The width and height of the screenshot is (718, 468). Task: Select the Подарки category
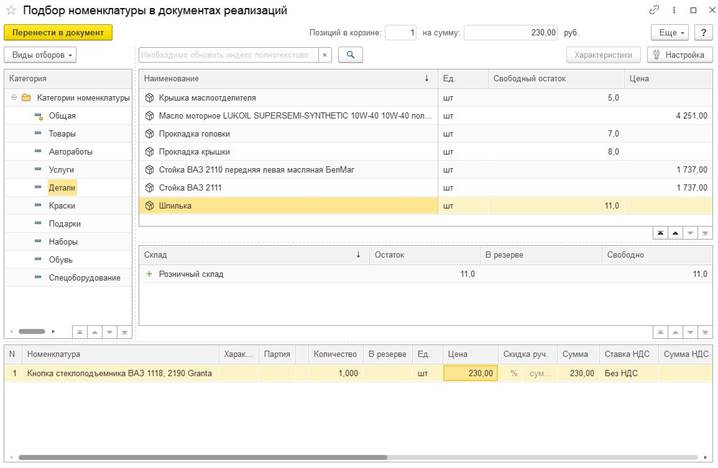coord(65,223)
